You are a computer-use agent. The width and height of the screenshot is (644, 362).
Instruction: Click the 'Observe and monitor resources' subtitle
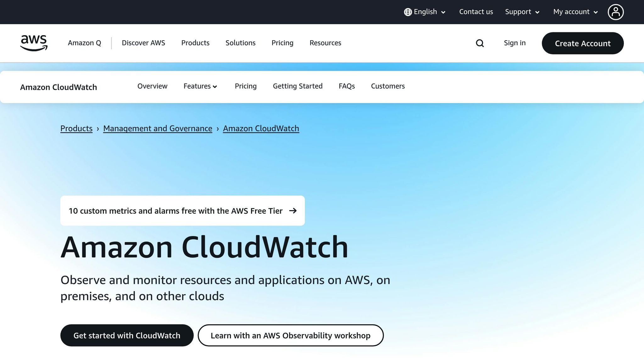point(225,288)
